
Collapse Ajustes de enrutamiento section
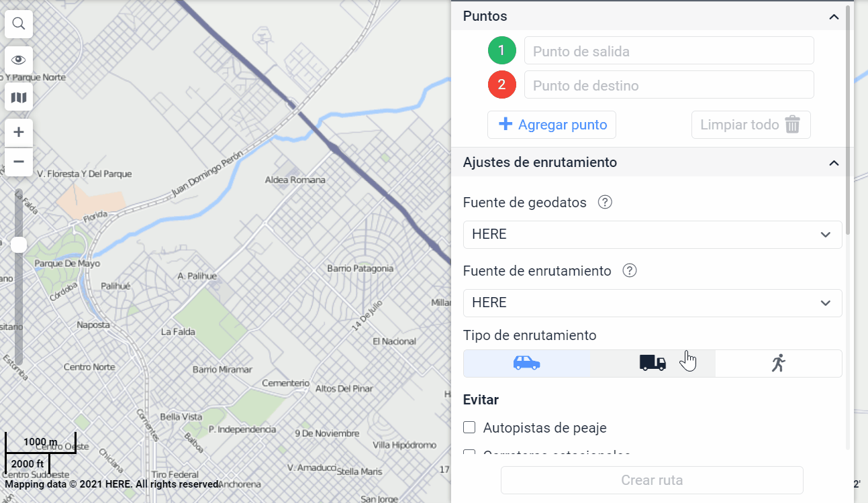(x=834, y=163)
